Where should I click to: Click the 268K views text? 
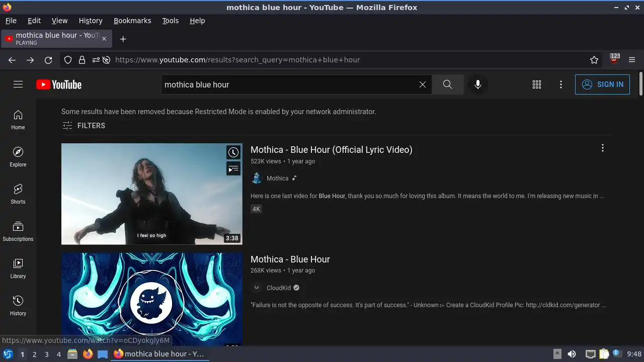[266, 270]
